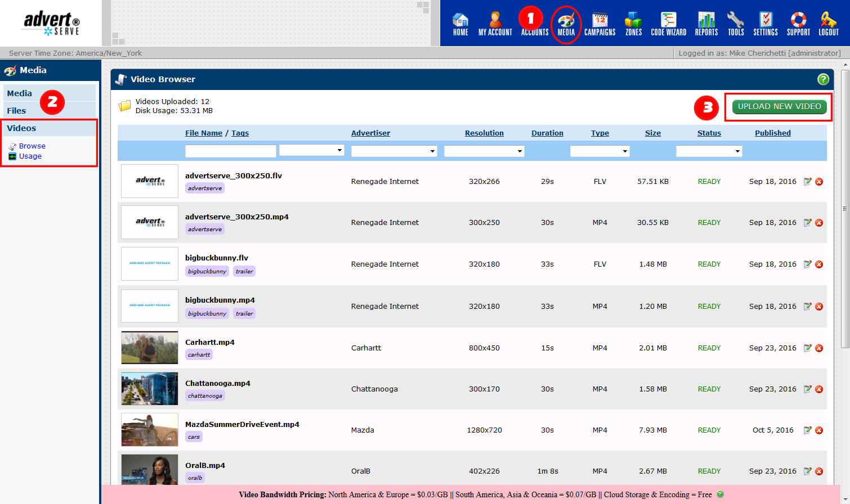Edit Carhartt.mp4 video
The height and width of the screenshot is (504, 850).
(808, 348)
